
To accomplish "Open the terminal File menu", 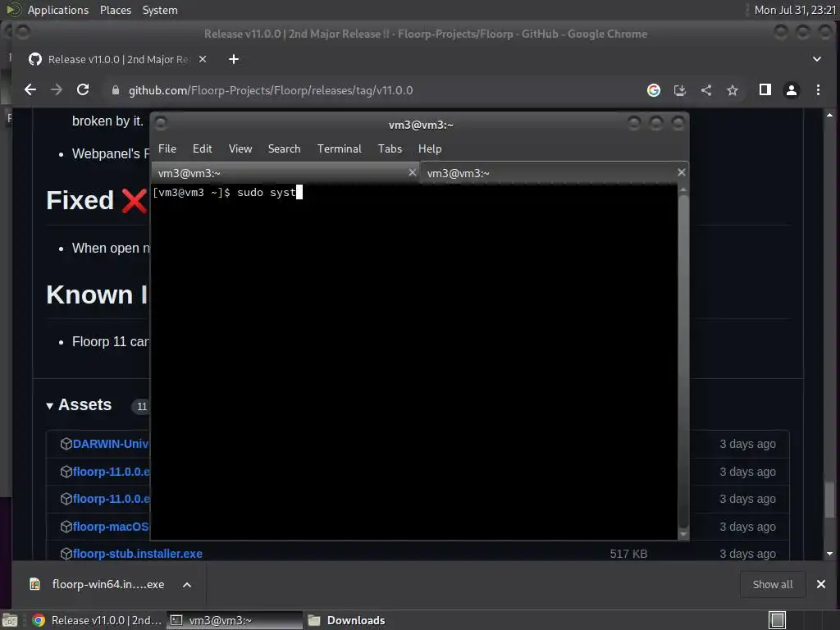I will [167, 148].
